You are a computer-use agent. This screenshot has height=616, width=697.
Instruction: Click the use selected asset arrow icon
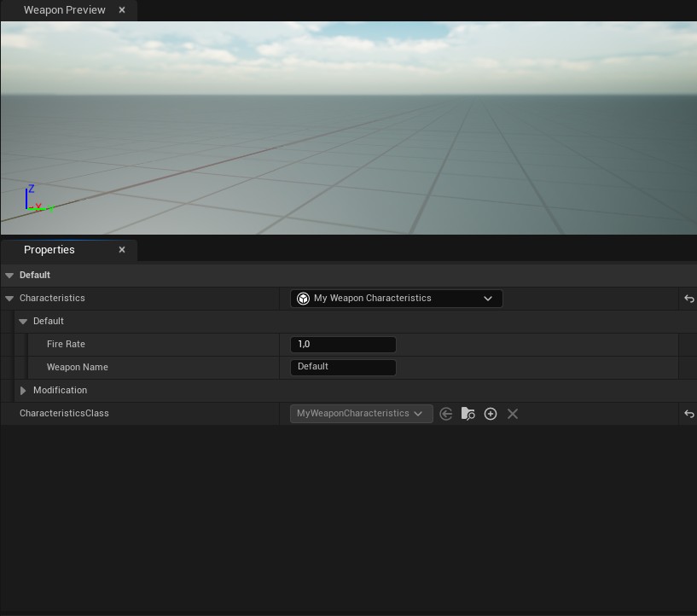(446, 414)
